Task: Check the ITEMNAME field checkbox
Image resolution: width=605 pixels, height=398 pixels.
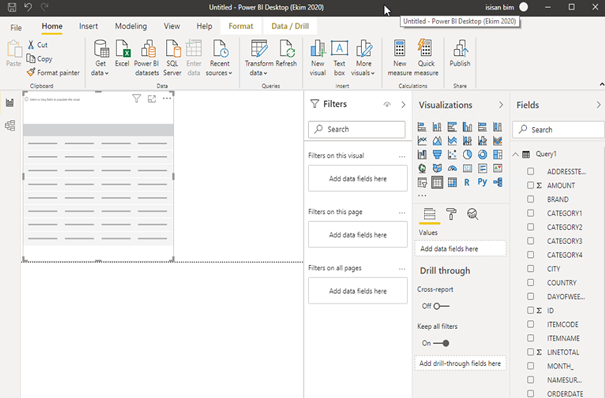Action: click(531, 338)
